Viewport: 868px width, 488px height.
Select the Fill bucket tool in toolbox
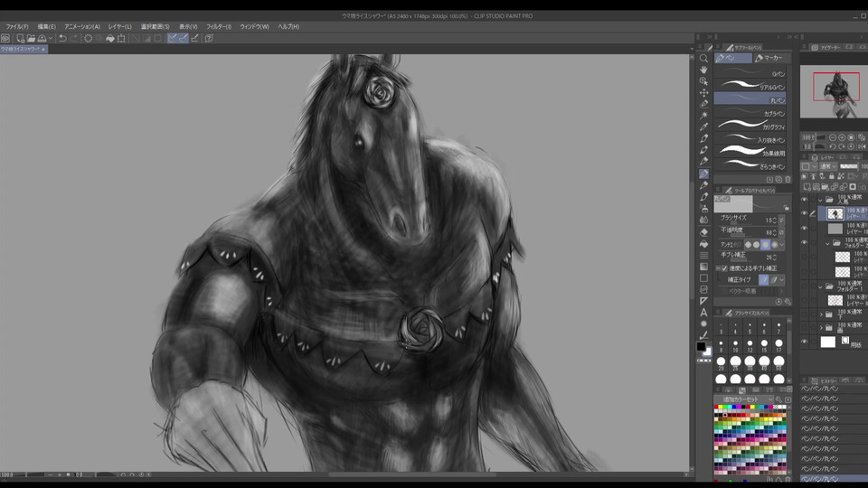[703, 244]
